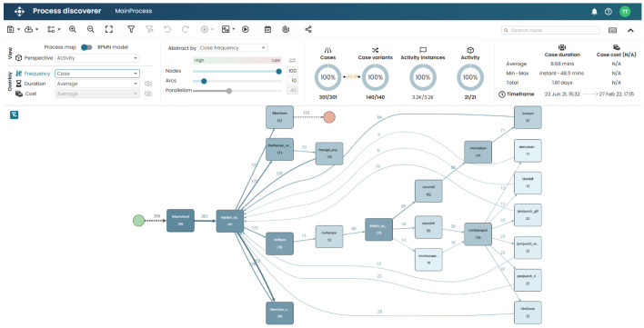This screenshot has width=644, height=328.
Task: Click the Case cost coins icon
Action: click(616, 47)
